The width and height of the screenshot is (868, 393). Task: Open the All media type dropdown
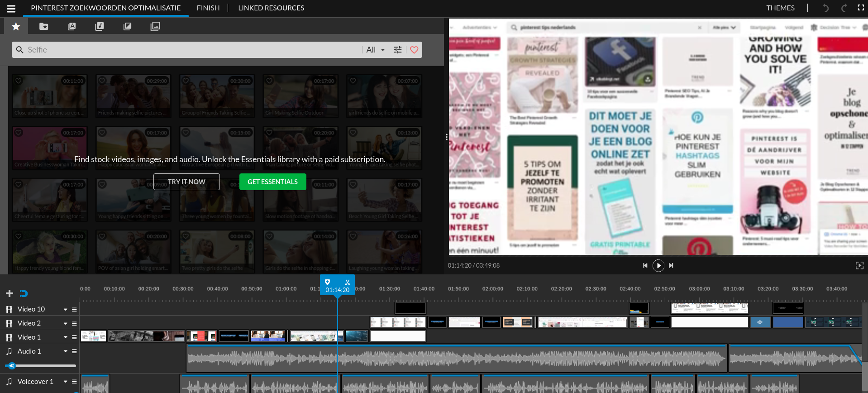tap(375, 50)
